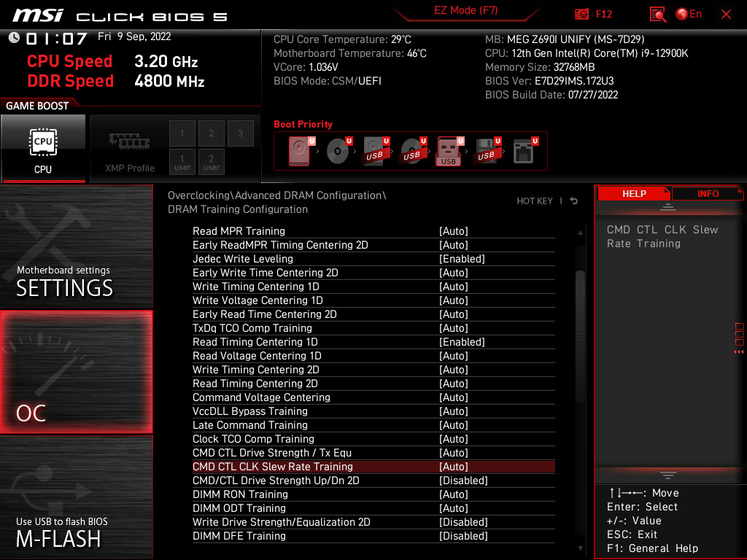
Task: Click the settings list scrollbar thumb
Action: coord(580,336)
